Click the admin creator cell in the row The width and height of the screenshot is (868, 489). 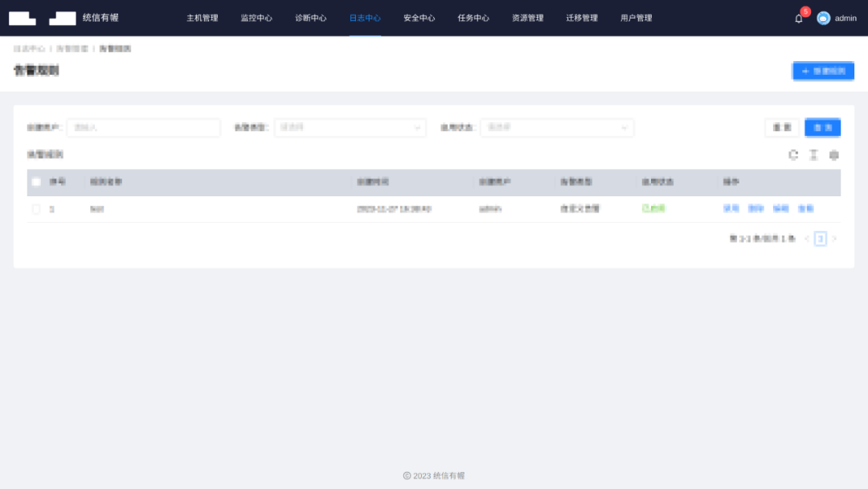[490, 209]
